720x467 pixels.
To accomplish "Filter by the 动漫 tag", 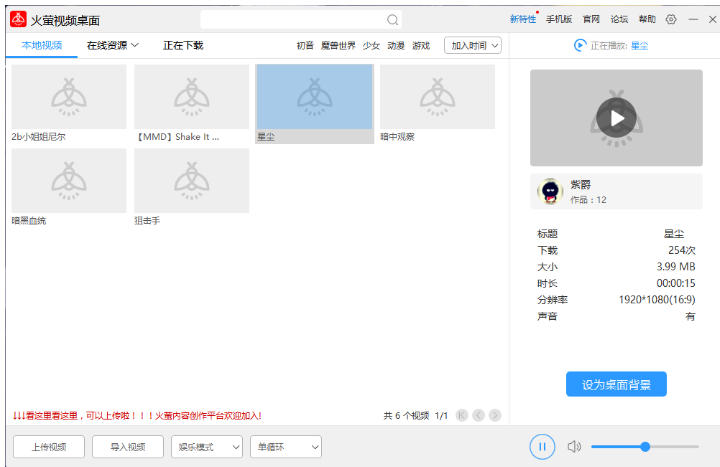I will coord(396,45).
